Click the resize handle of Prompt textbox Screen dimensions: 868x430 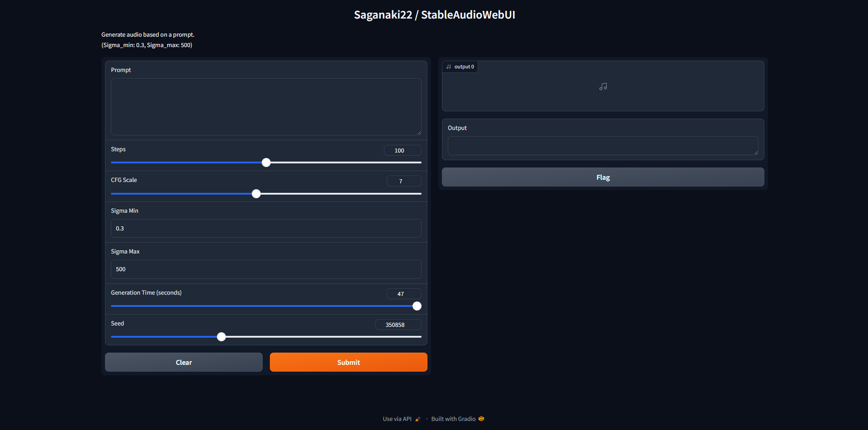coord(419,133)
